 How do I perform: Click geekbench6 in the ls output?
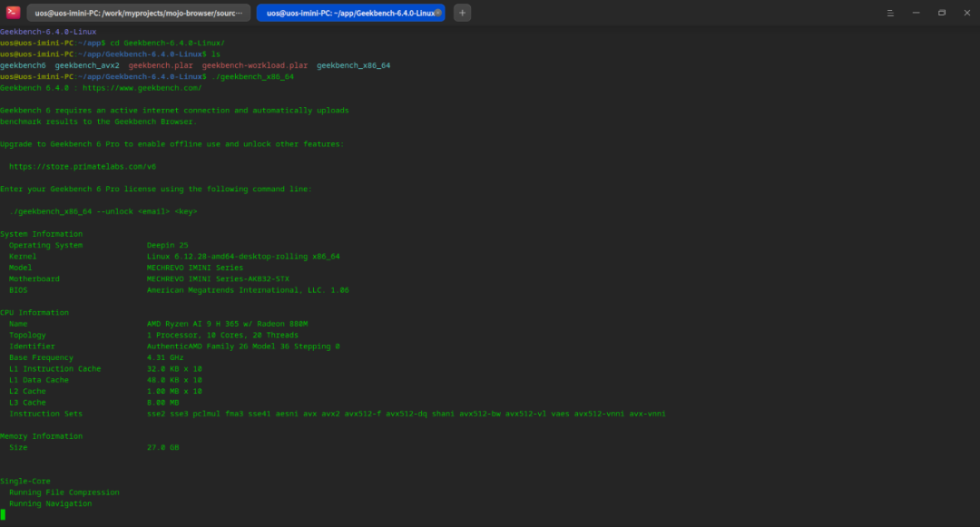point(23,65)
